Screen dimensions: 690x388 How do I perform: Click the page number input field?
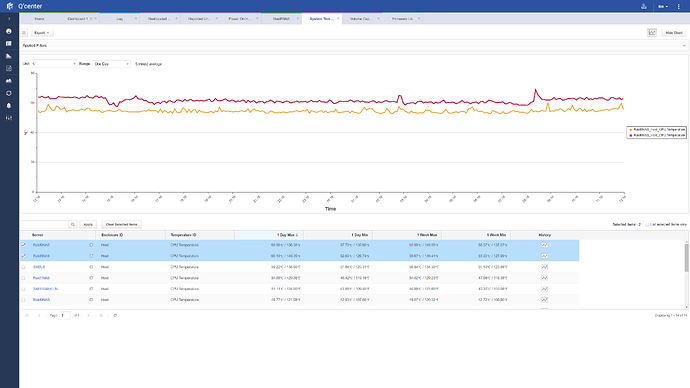(65, 315)
